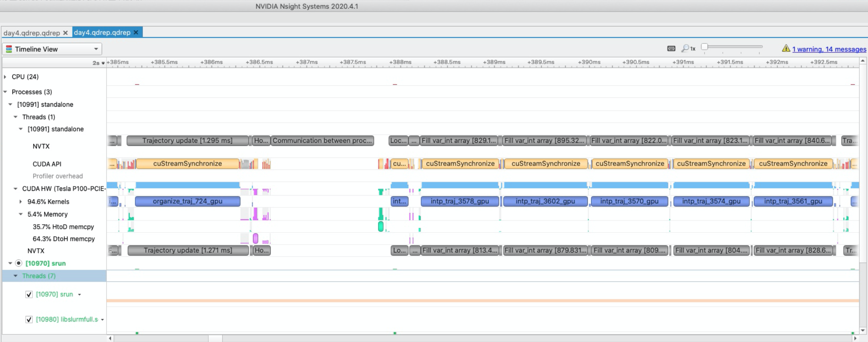Click the Timeline View list icon
The height and width of the screenshot is (342, 868).
tap(9, 49)
